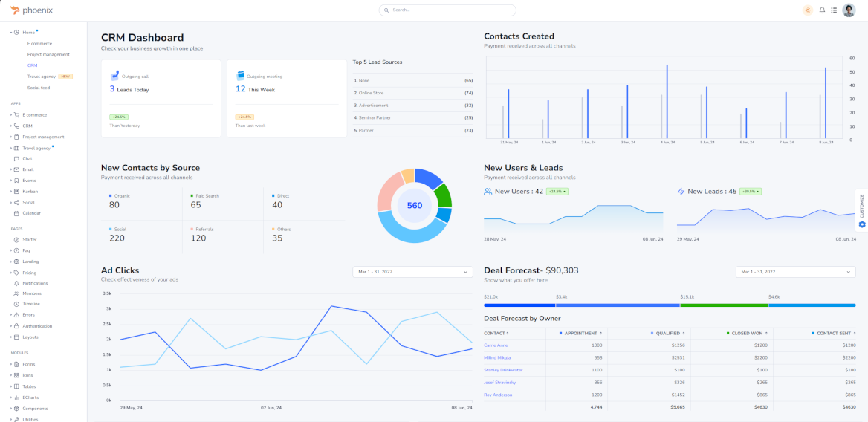
Task: Click the green segment of Deal Forecast bar
Action: (x=723, y=305)
